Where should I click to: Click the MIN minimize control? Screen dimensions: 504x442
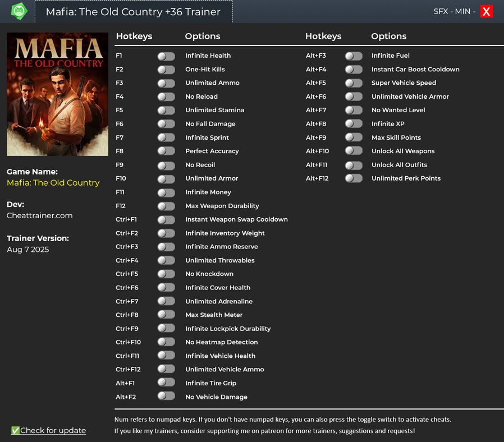tap(462, 12)
